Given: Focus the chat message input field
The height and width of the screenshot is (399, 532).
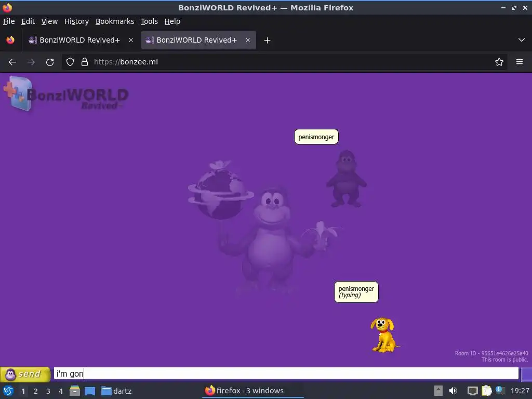Looking at the screenshot, I should point(286,374).
